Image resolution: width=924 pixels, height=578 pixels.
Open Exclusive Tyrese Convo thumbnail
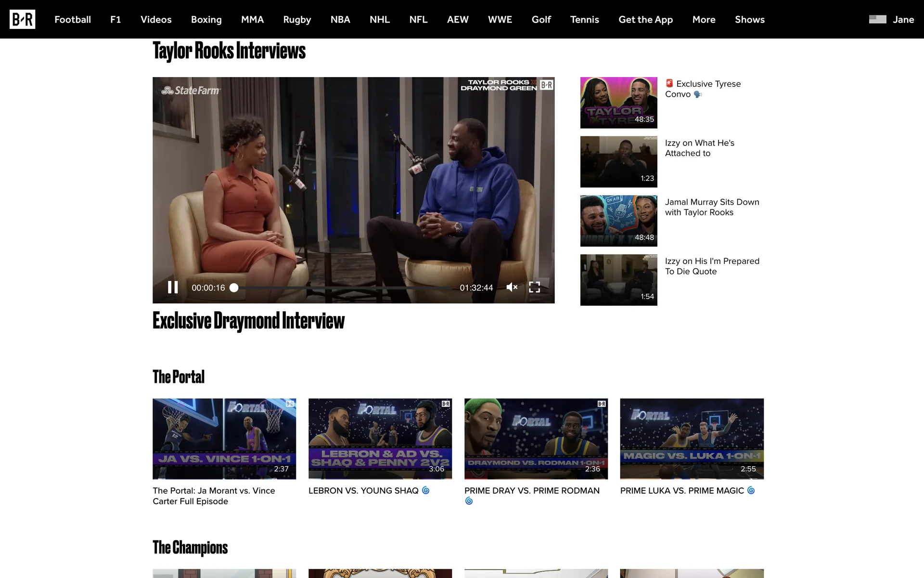618,103
